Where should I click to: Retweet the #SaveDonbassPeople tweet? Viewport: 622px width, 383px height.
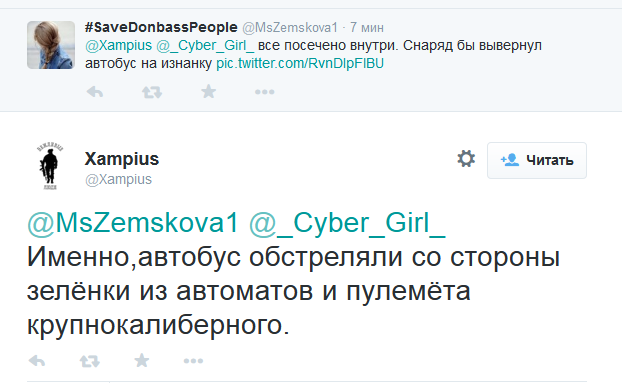point(152,92)
